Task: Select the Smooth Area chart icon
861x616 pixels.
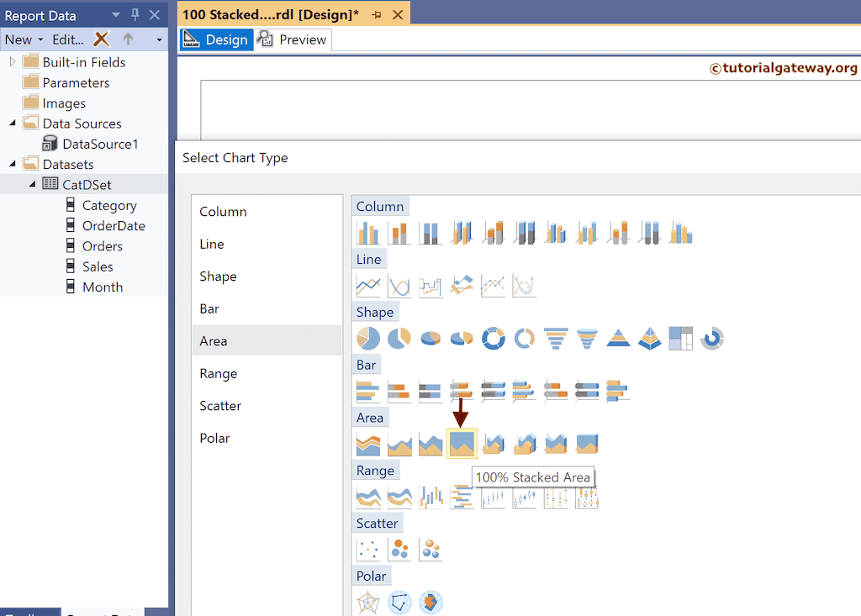Action: [399, 444]
